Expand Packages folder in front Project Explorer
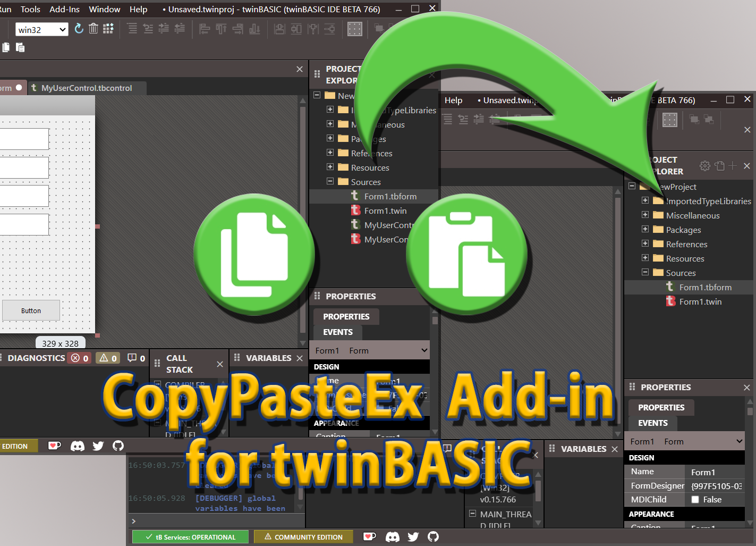The width and height of the screenshot is (756, 546). coord(645,229)
